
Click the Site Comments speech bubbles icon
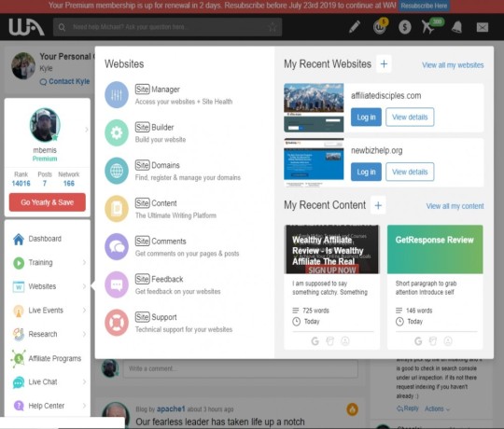coord(117,246)
